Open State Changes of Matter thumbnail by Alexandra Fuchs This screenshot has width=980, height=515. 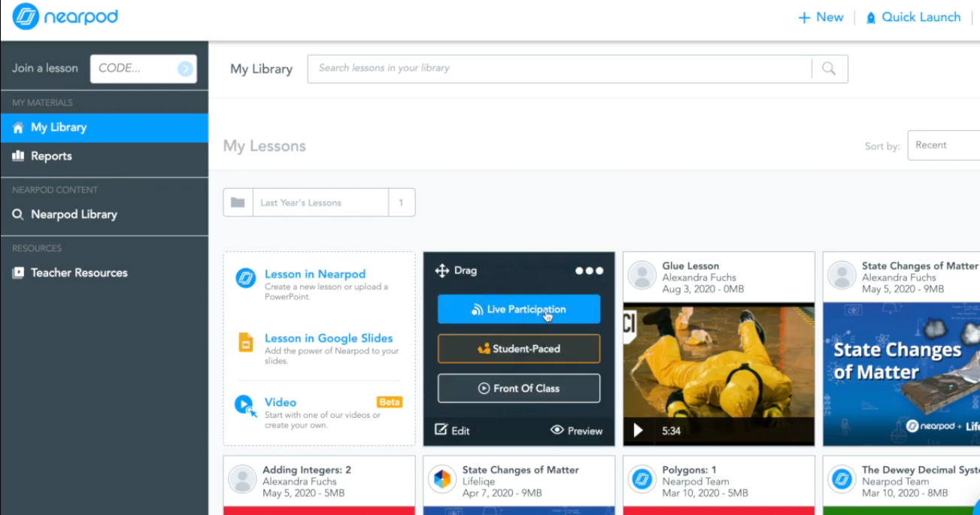(901, 374)
